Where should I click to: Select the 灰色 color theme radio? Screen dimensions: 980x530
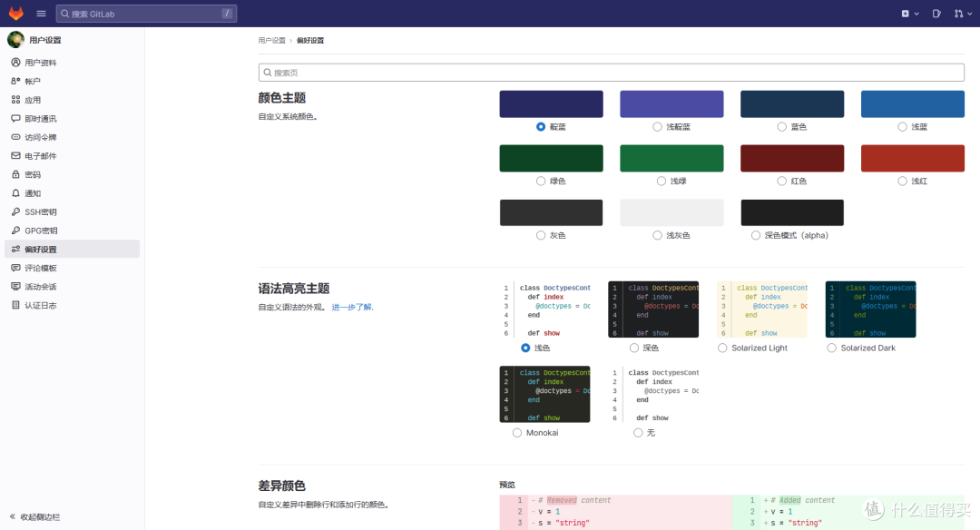tap(541, 236)
